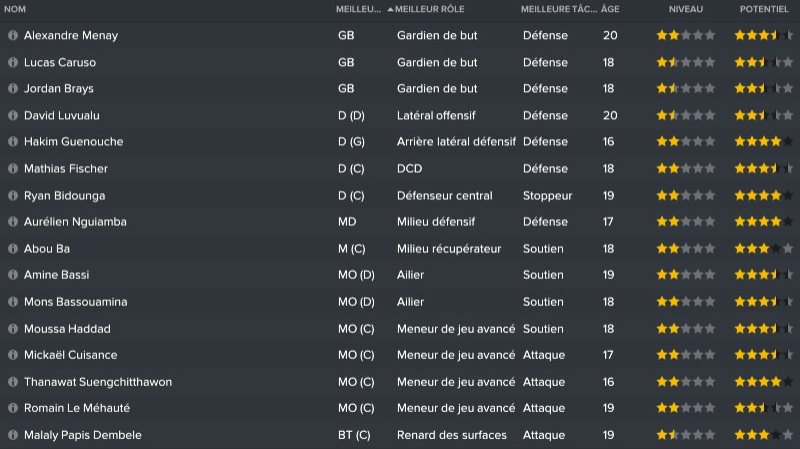This screenshot has width=800, height=449.
Task: Click the info icon beside Alexandre Menay
Action: click(13, 36)
